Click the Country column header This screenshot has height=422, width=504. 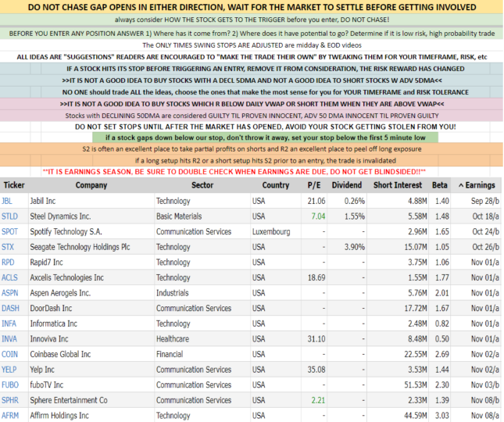[x=275, y=185]
